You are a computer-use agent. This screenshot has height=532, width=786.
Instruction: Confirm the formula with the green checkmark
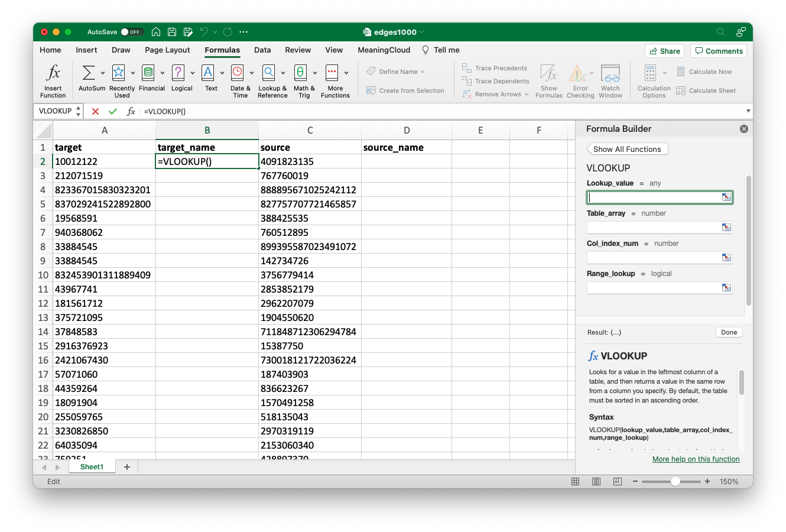[113, 111]
